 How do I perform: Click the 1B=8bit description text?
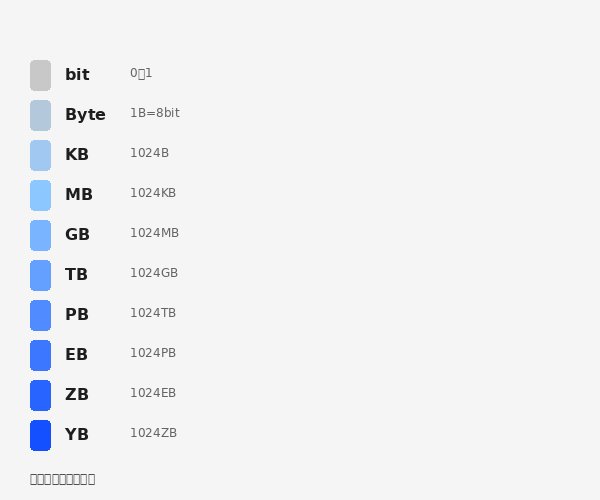point(155,113)
